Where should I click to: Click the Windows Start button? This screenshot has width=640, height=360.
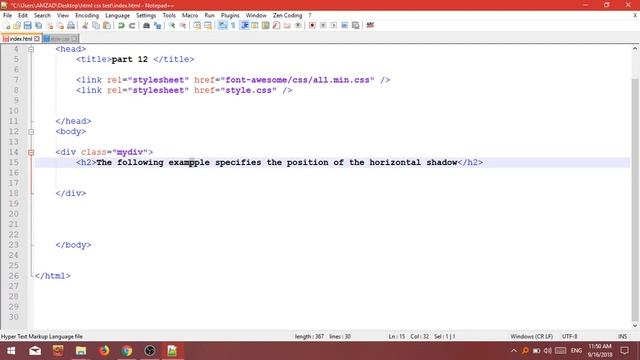pos(11,351)
